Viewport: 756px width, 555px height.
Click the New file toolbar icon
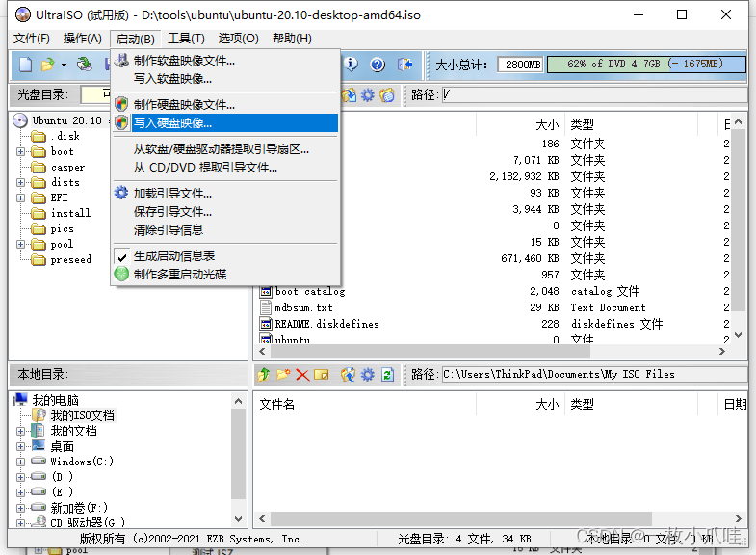pos(26,65)
